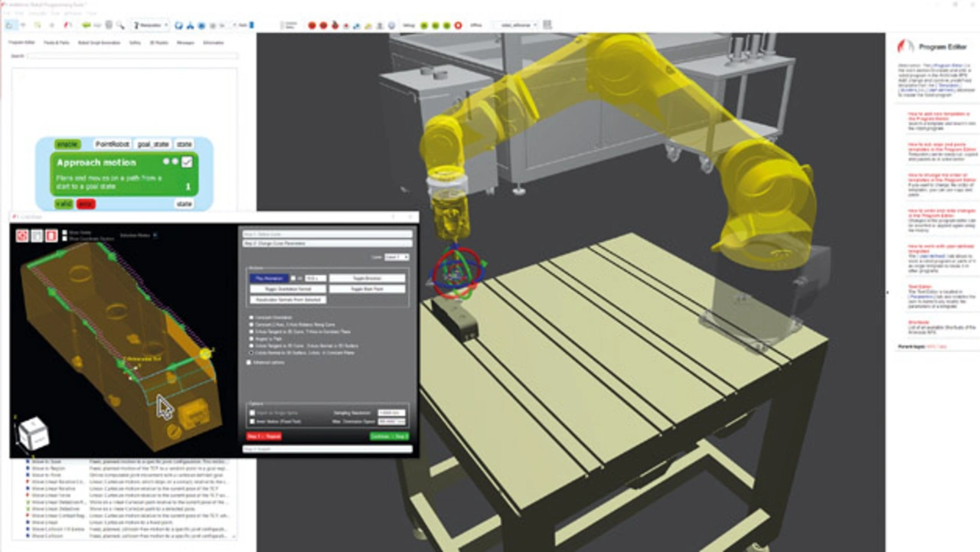Switch to the Robot Script Generation tab
Viewport: 980px width, 552px height.
click(x=99, y=43)
